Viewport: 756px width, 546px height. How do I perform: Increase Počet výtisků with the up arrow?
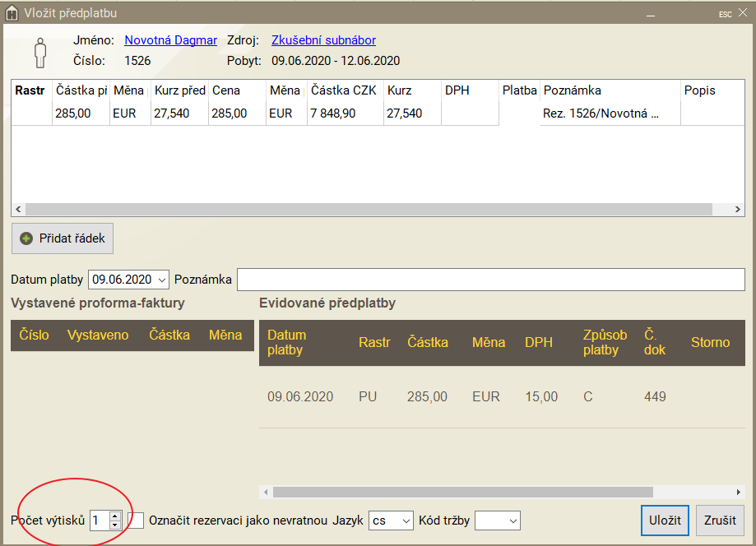[114, 516]
